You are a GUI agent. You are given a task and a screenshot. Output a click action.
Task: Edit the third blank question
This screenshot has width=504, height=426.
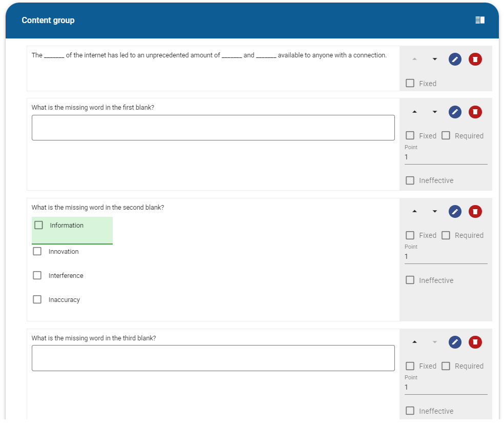pyautogui.click(x=455, y=342)
